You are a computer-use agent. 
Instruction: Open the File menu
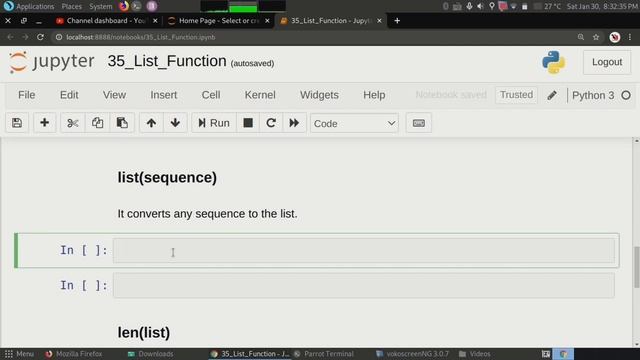tap(27, 95)
